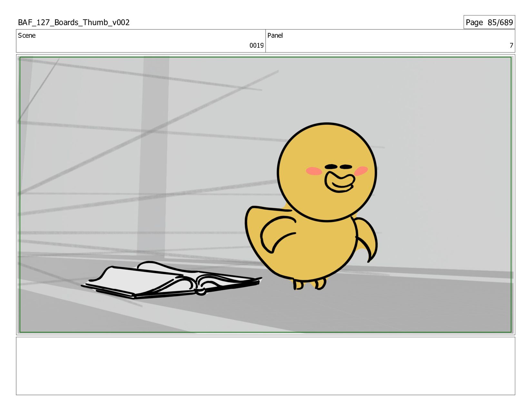Click the document title BAF_127_Boards_Thumb_v002
The height and width of the screenshot is (411, 532).
click(74, 22)
